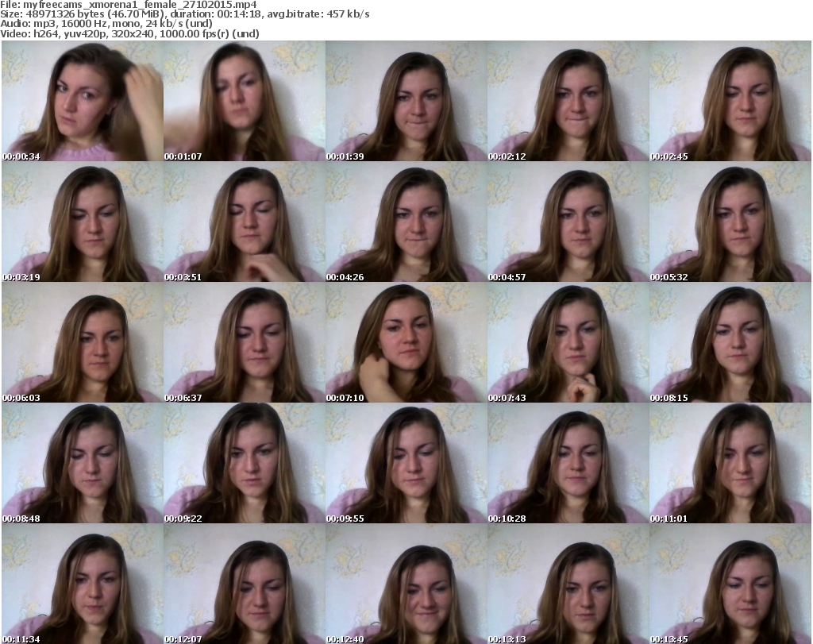Click the file name 'myfreecams_xmorena1_female_27102015.mp4'
This screenshot has height=644, width=813.
point(140,5)
